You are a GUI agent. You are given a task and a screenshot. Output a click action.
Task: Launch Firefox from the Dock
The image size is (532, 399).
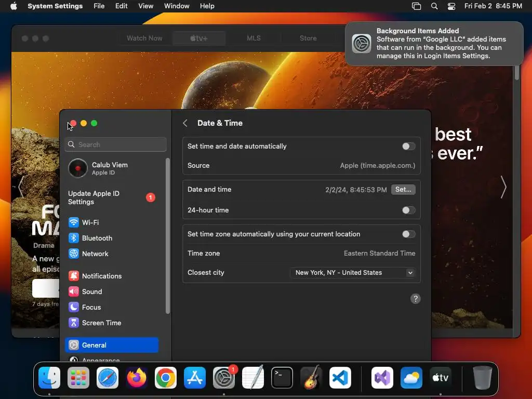[137, 378]
